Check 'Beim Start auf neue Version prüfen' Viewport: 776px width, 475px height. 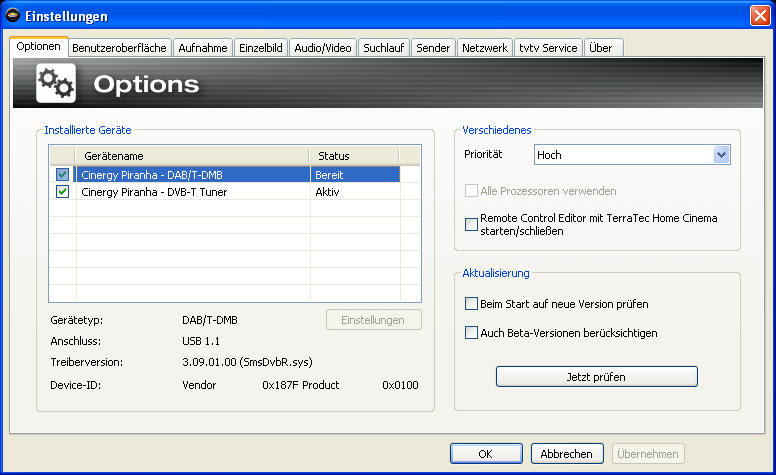[472, 303]
